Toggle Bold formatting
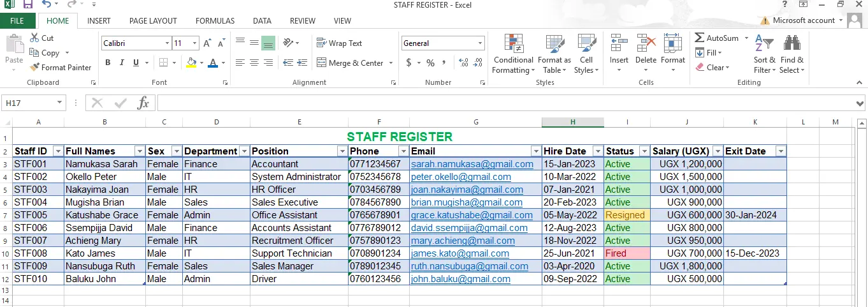Image resolution: width=868 pixels, height=307 pixels. coord(108,63)
